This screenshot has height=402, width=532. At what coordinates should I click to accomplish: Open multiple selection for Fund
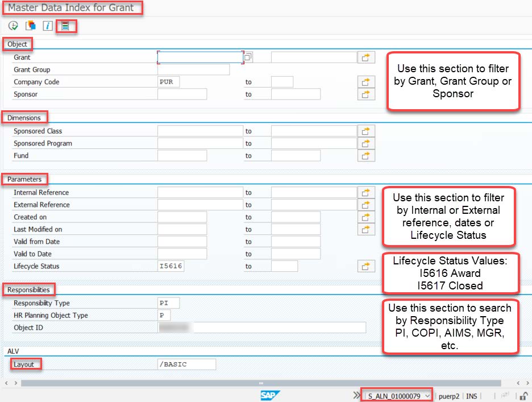pos(366,155)
